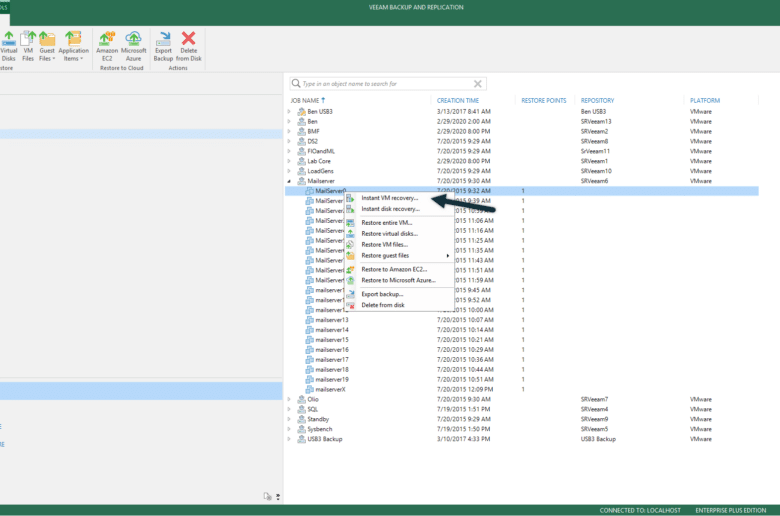Click the mailserver13 VM icon
Viewport: 780px width, 516px height.
(309, 320)
